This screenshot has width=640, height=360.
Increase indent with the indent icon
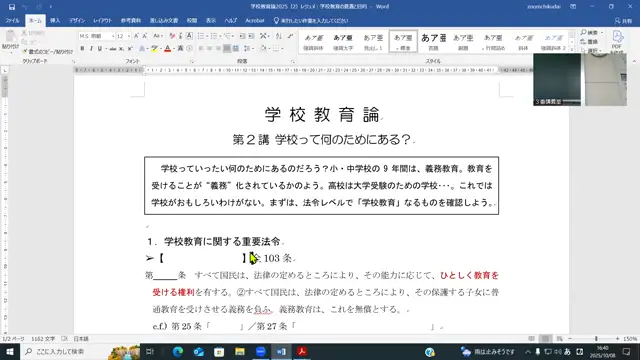(251, 36)
